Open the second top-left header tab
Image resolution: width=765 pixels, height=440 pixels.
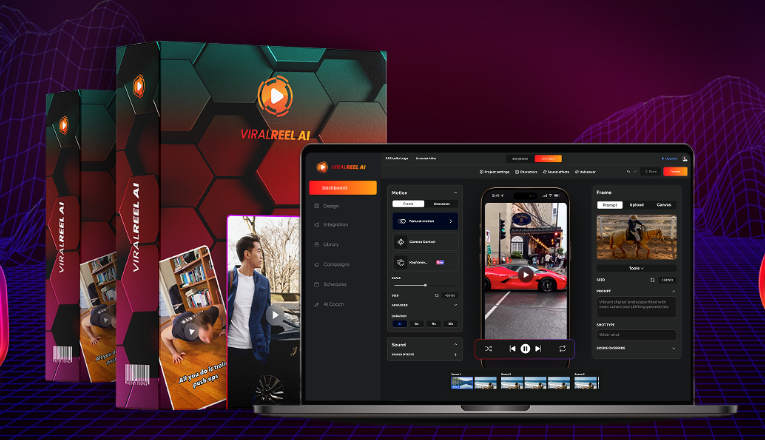[x=426, y=159]
